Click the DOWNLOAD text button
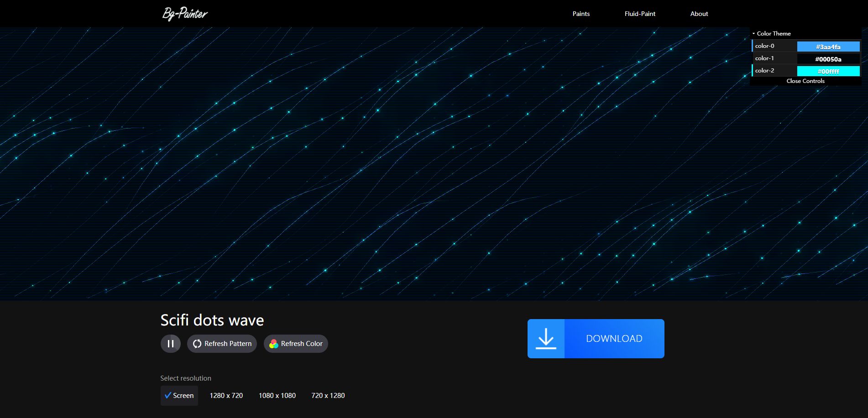 614,339
